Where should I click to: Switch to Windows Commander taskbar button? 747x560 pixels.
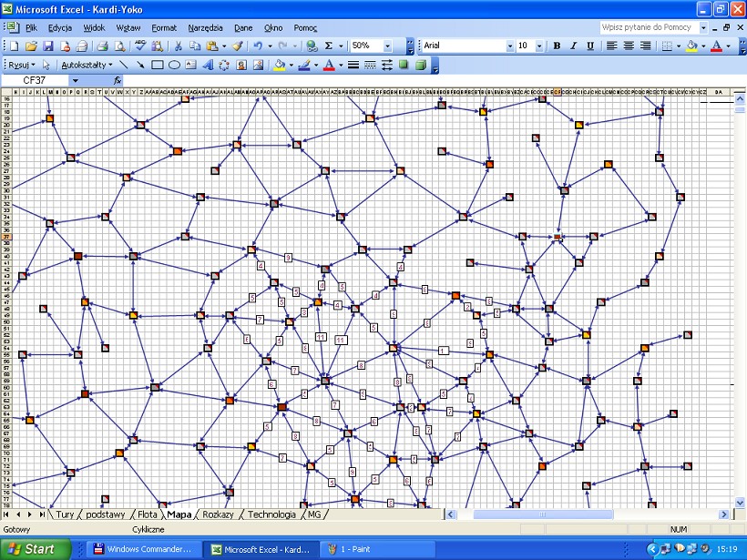pyautogui.click(x=144, y=549)
